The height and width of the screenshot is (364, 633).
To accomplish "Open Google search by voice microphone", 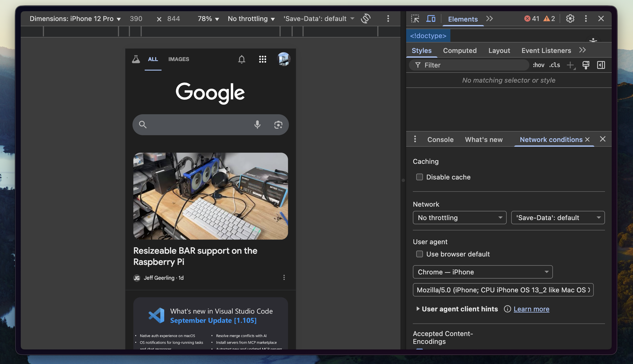I will click(257, 125).
